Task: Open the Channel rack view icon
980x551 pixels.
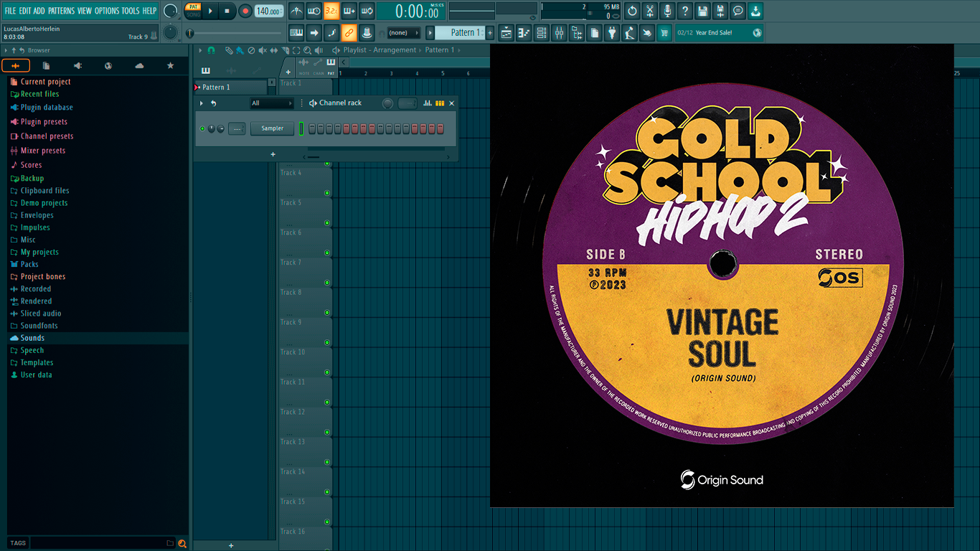Action: tap(542, 32)
